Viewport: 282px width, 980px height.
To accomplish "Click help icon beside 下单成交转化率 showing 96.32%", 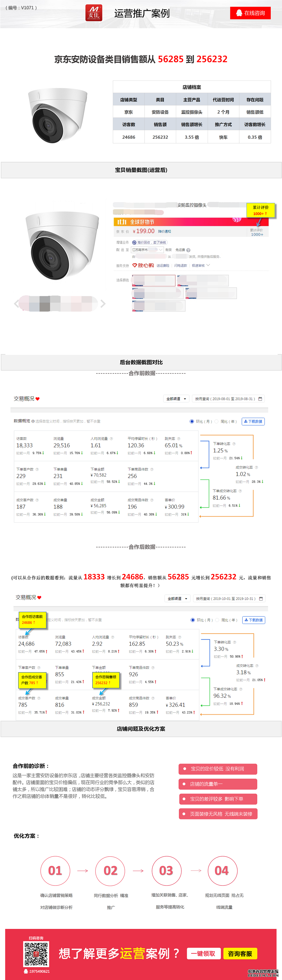I will coord(241,689).
